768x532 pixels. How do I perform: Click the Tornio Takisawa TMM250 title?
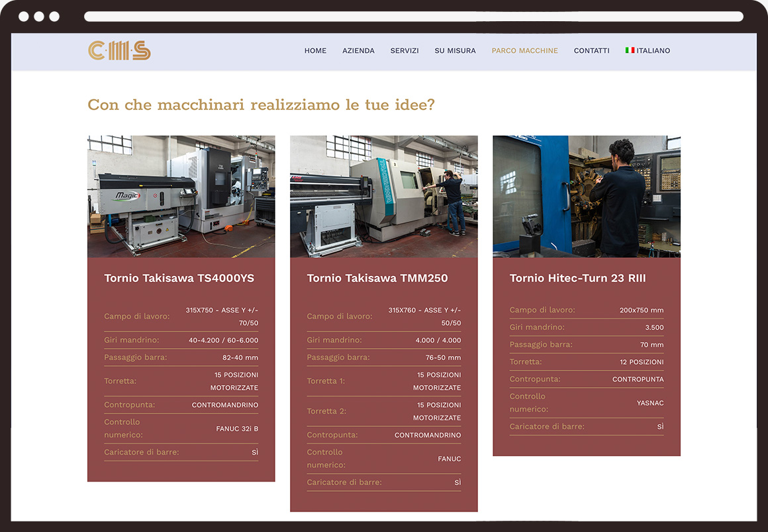click(x=377, y=278)
